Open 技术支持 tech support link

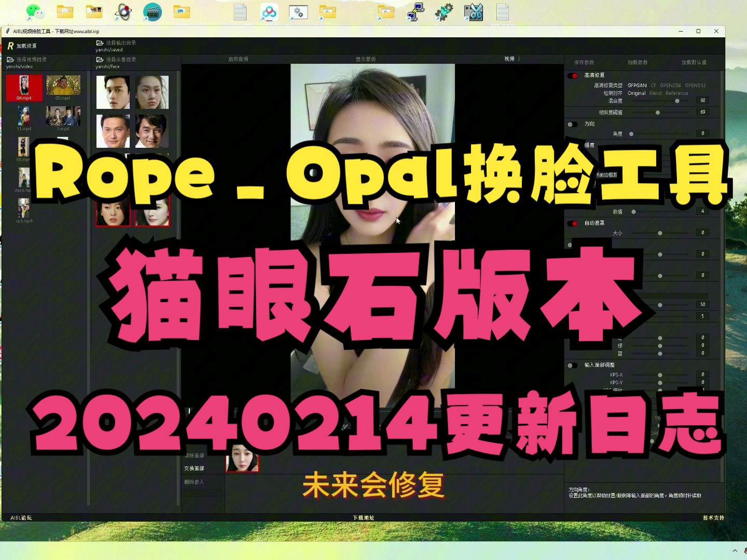click(713, 518)
